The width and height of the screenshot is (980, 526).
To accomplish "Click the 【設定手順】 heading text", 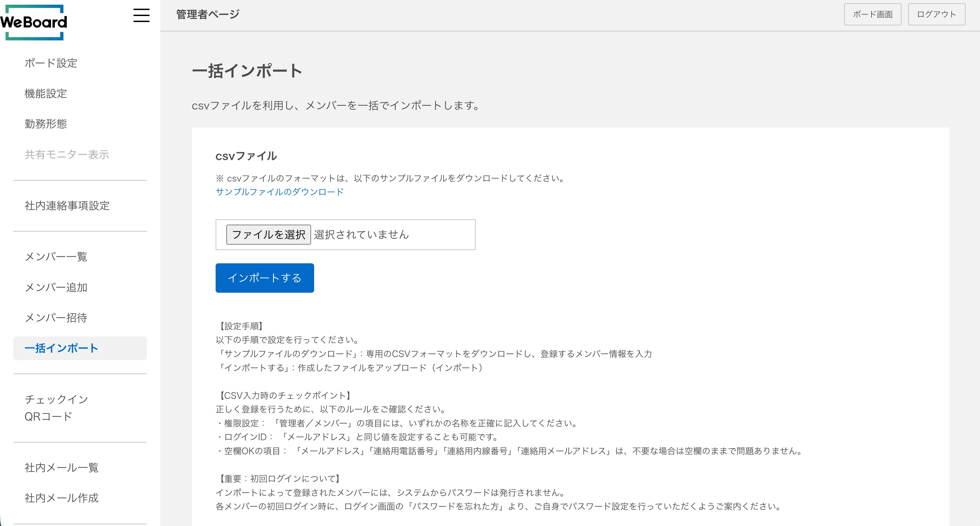I will pyautogui.click(x=241, y=326).
